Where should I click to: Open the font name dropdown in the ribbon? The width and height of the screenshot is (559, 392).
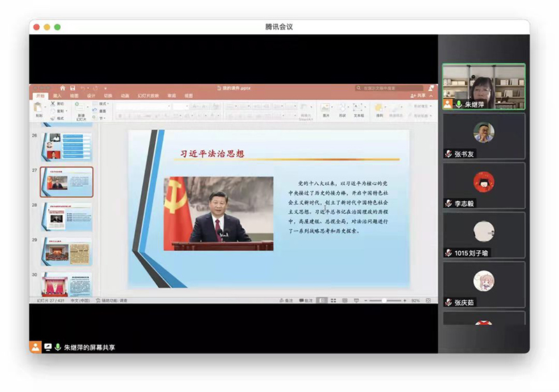tap(143, 106)
